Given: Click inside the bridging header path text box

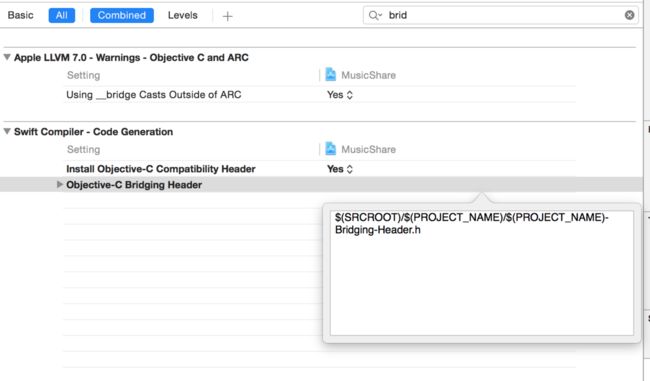Looking at the screenshot, I should point(482,273).
